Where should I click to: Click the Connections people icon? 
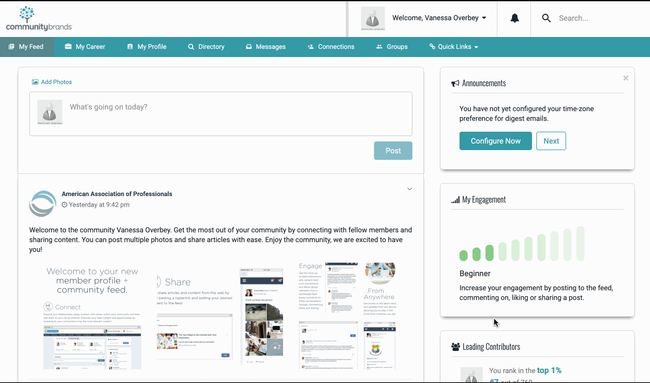pos(310,46)
